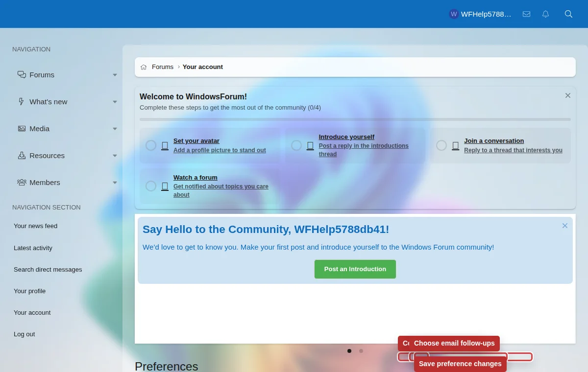588x372 pixels.
Task: Toggle the Set your avatar step circle
Action: point(151,145)
